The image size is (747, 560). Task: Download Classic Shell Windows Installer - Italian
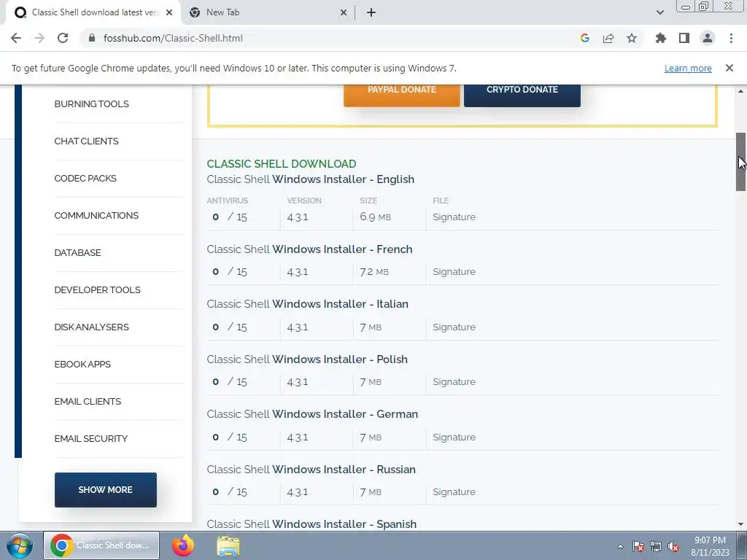point(307,304)
